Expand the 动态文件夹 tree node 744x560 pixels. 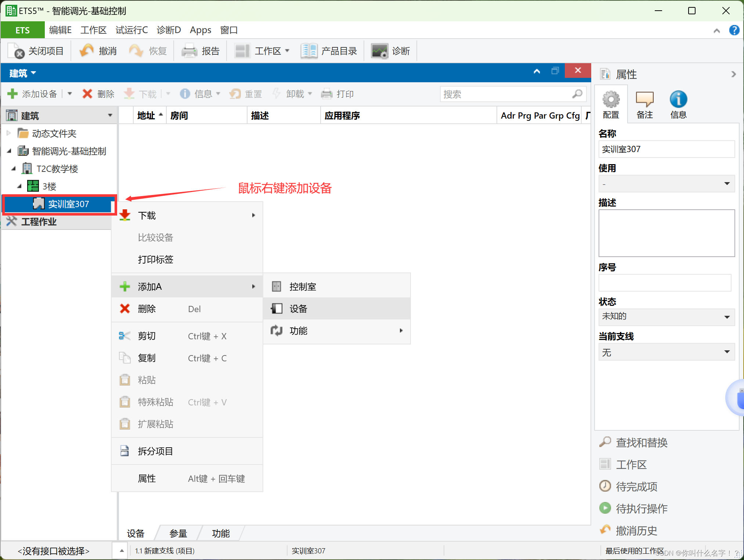9,133
